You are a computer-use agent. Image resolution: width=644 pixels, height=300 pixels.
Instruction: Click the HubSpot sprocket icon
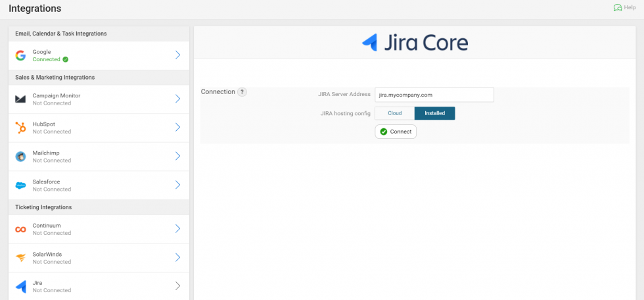pyautogui.click(x=20, y=128)
